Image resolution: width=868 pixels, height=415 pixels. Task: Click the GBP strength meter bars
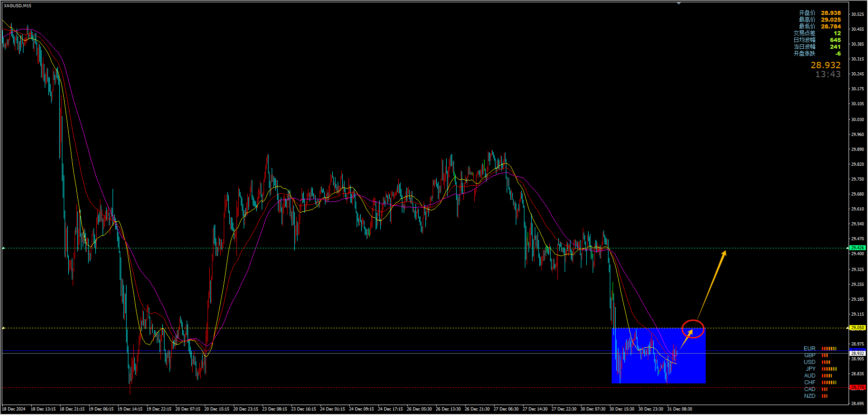click(x=825, y=355)
